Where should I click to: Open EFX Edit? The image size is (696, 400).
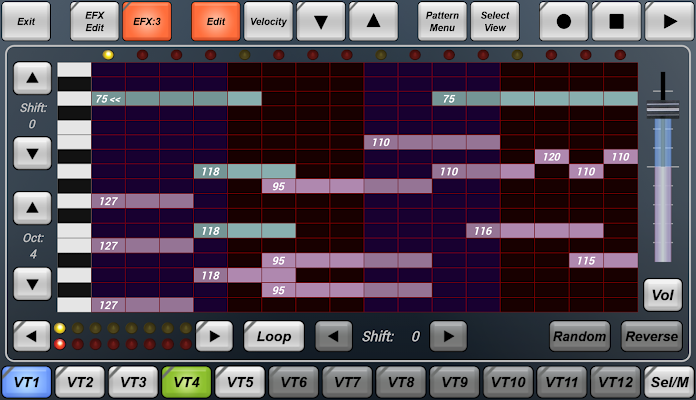(95, 21)
